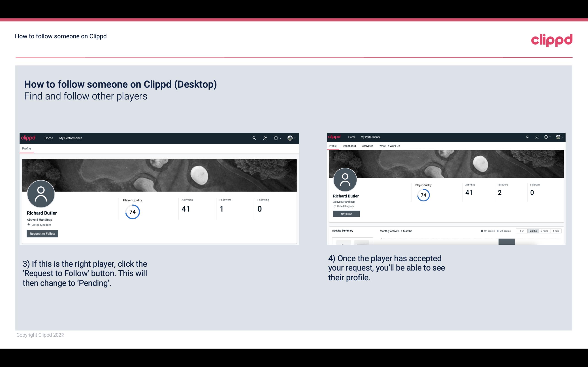Click the 'Unfollow' button on Richard Butler's profile

click(346, 214)
